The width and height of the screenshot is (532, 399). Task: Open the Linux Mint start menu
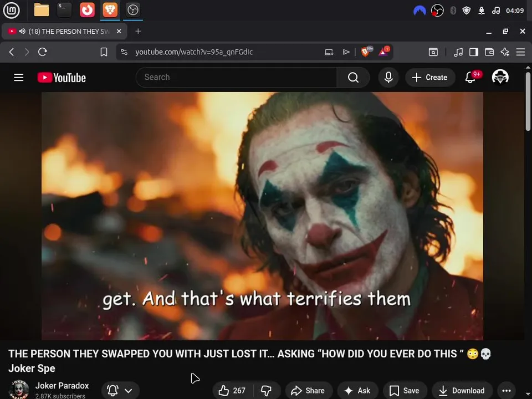[11, 10]
